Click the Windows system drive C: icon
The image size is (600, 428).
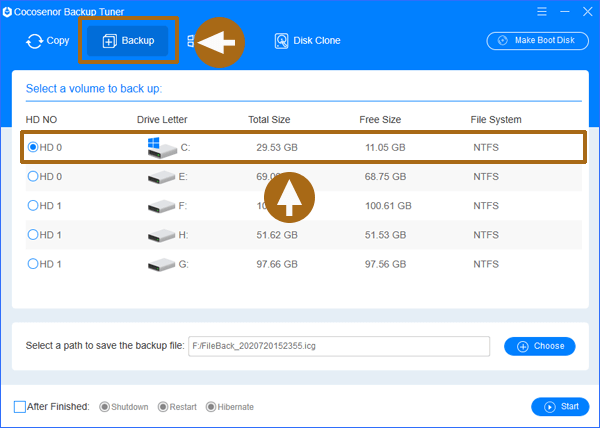[162, 148]
